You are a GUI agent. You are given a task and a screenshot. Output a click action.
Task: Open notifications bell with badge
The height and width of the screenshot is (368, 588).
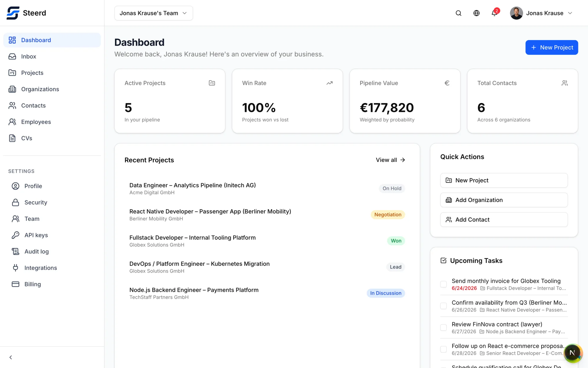pos(495,13)
